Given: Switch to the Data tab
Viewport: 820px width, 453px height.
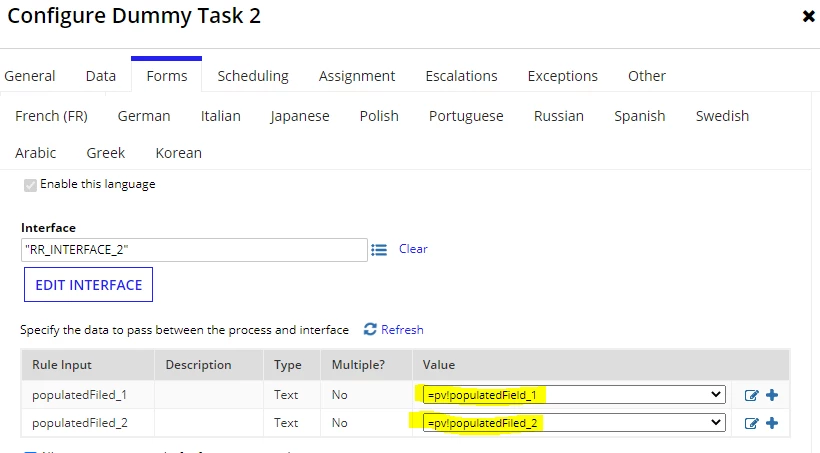Looking at the screenshot, I should pos(100,76).
